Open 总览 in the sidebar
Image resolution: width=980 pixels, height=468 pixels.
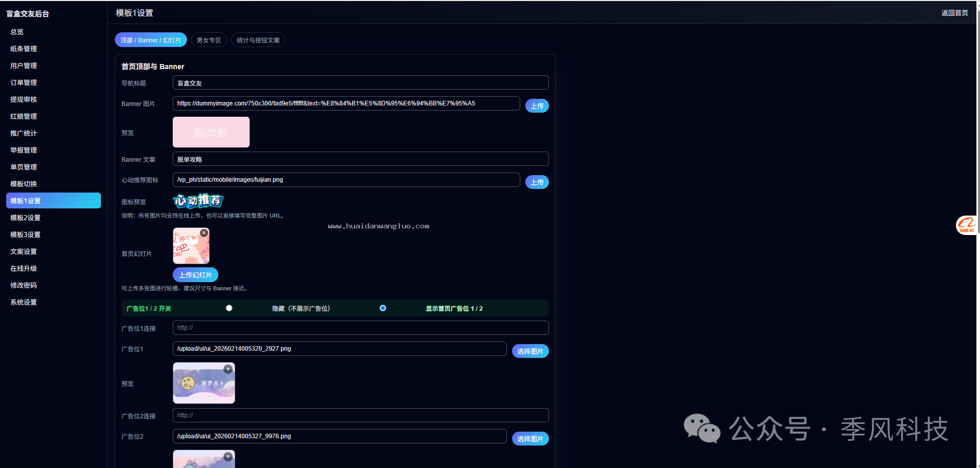[53, 32]
